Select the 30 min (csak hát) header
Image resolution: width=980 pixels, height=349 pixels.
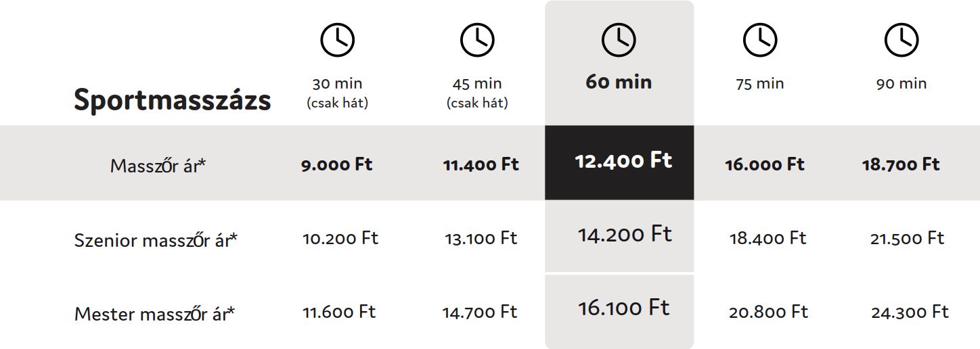pos(337,92)
